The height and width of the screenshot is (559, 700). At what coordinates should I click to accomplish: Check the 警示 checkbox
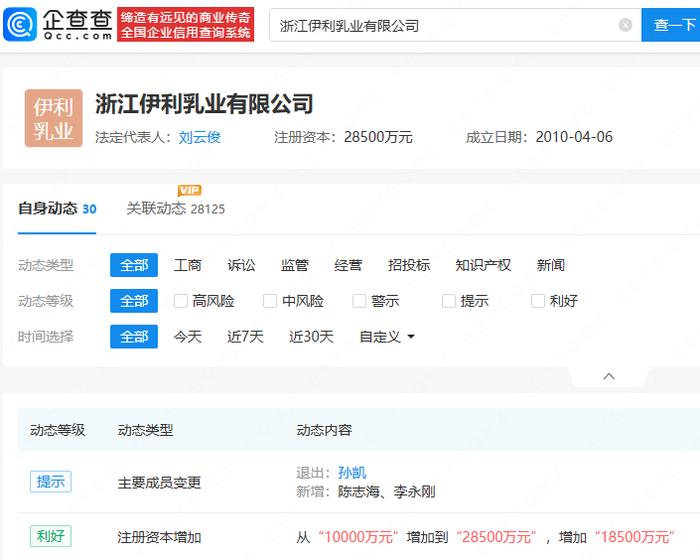pos(360,301)
